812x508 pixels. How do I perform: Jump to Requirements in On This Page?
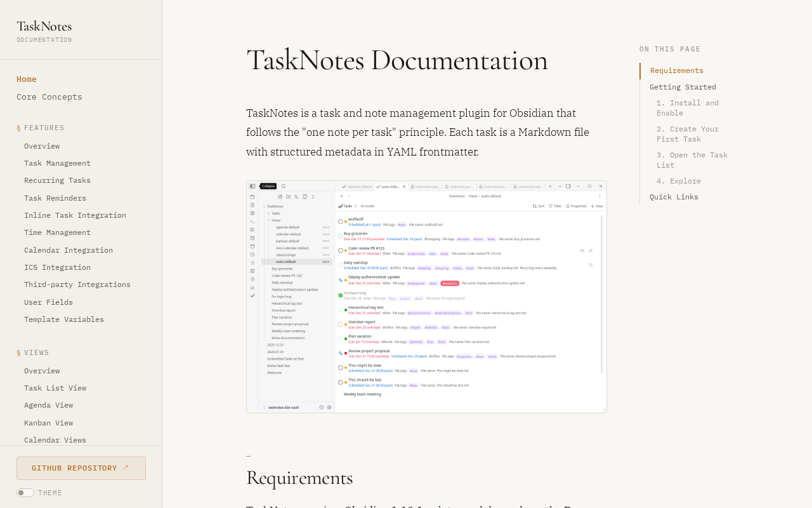(x=677, y=70)
